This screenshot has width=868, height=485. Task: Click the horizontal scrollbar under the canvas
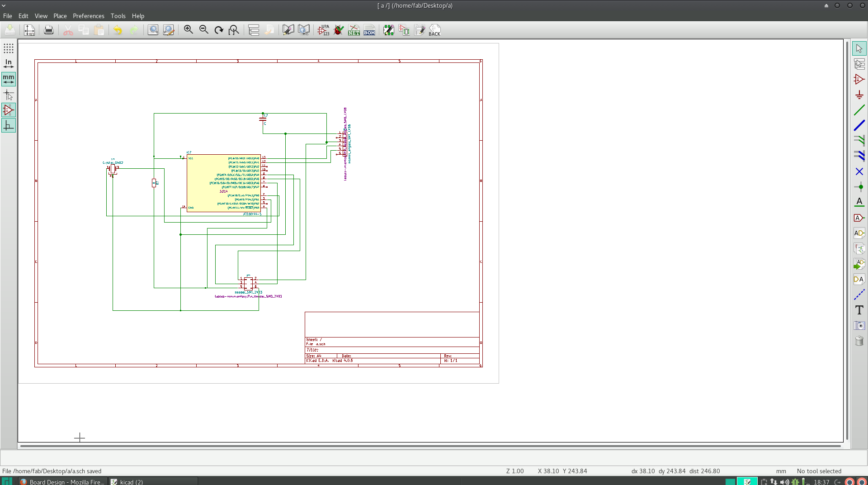(x=429, y=446)
